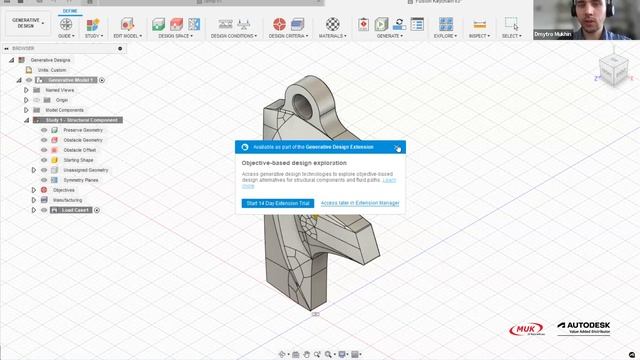Pick the red Obstacle Geometry tool
The image size is (640, 360).
(176, 24)
